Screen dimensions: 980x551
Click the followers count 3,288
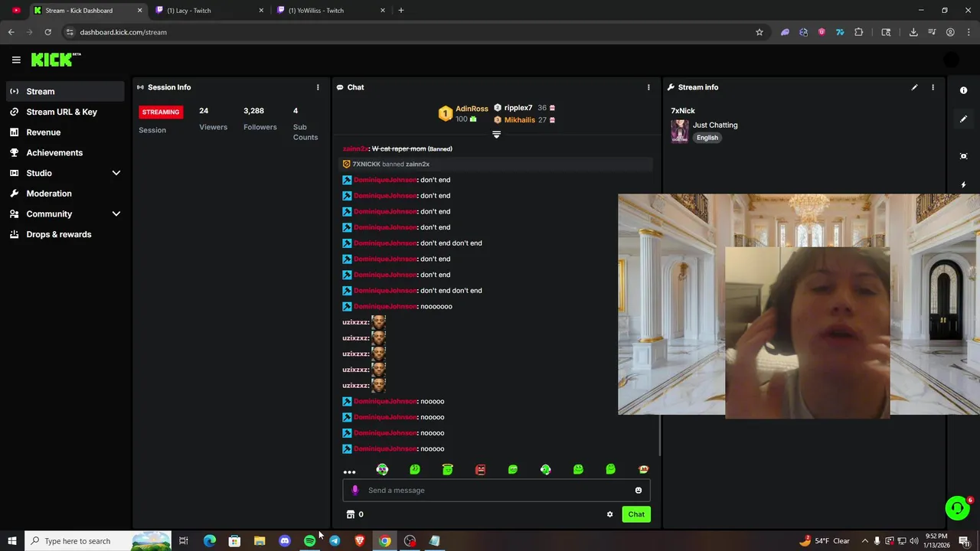(253, 111)
